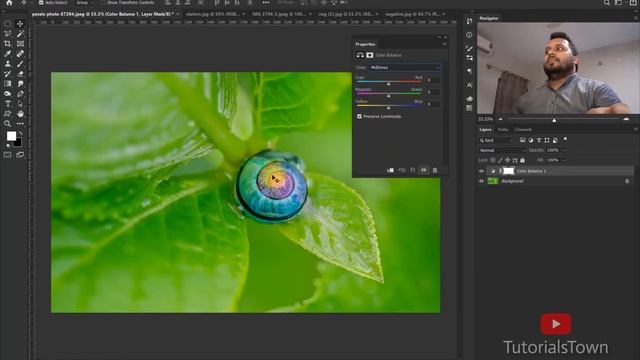Select the Brush tool

(x=20, y=64)
